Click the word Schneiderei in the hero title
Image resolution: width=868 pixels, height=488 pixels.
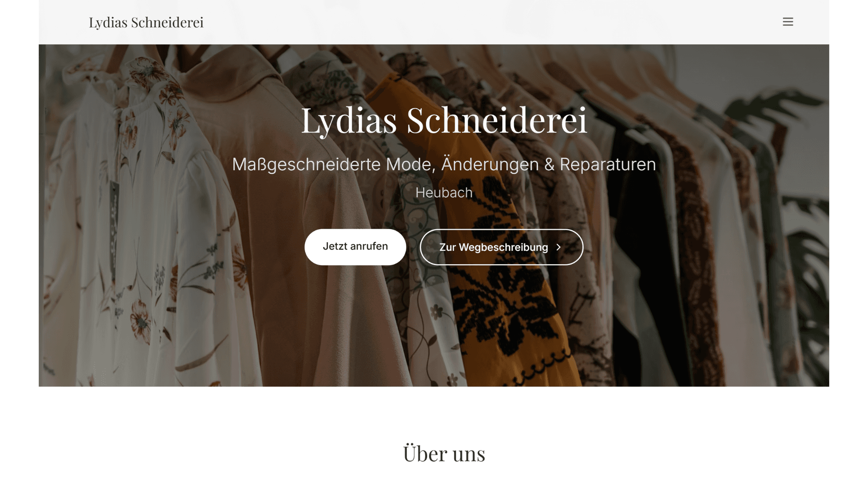point(496,120)
